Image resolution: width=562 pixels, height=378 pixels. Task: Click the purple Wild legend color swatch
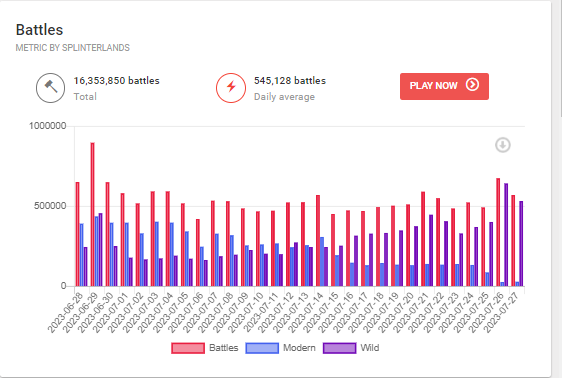(339, 348)
